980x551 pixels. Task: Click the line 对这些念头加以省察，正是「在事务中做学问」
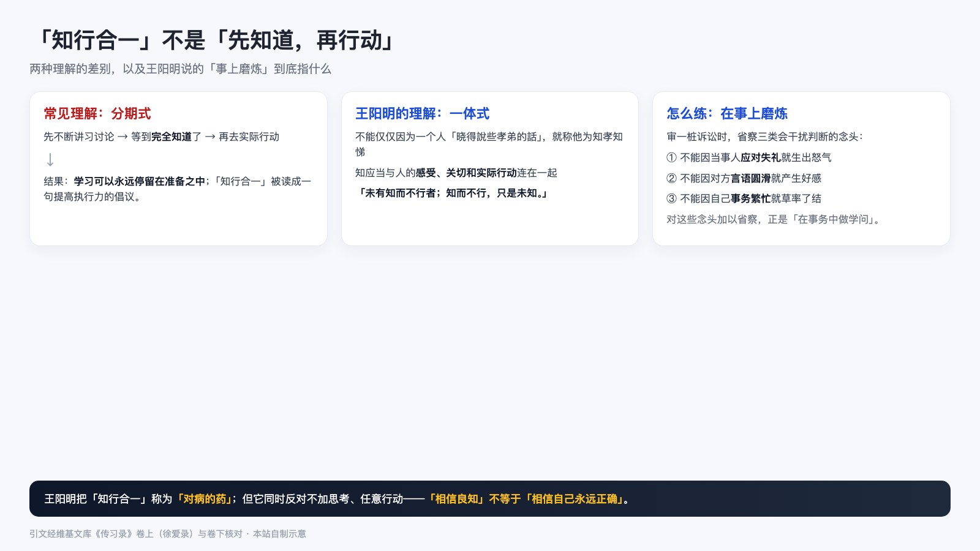(775, 219)
